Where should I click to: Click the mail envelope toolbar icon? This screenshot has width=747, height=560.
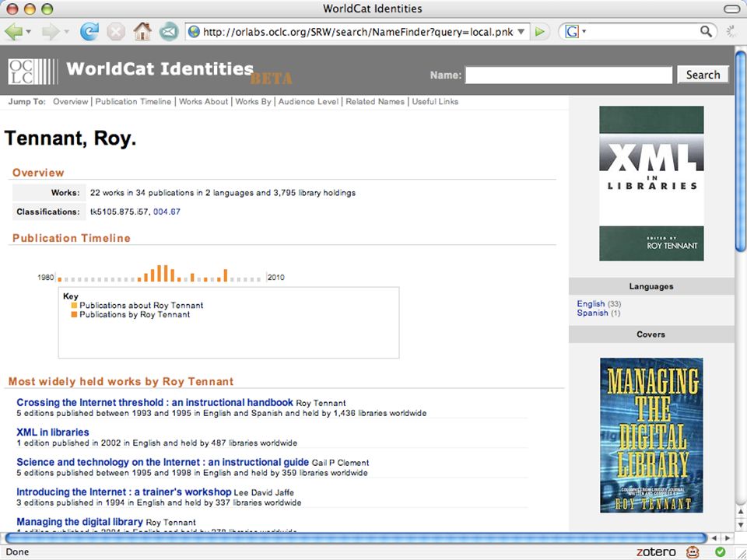tap(168, 33)
